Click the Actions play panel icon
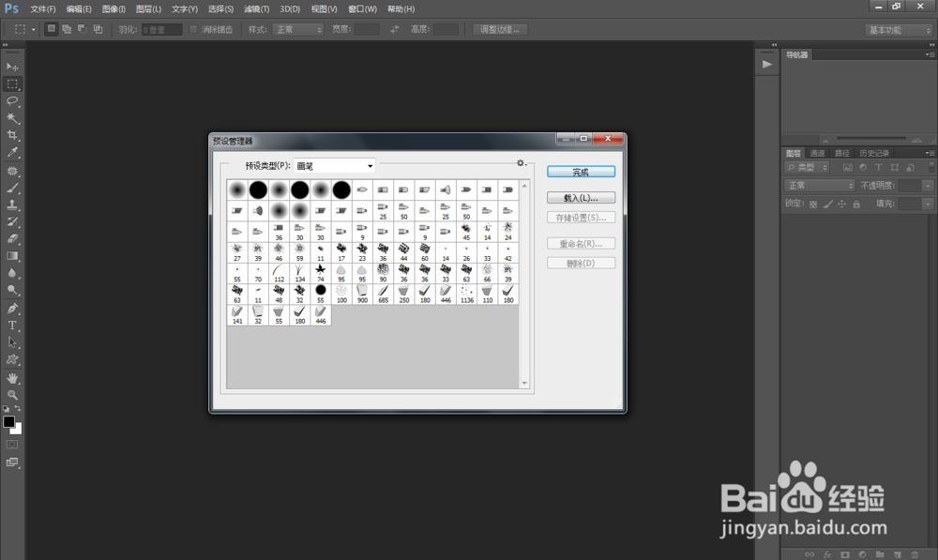 click(x=767, y=64)
